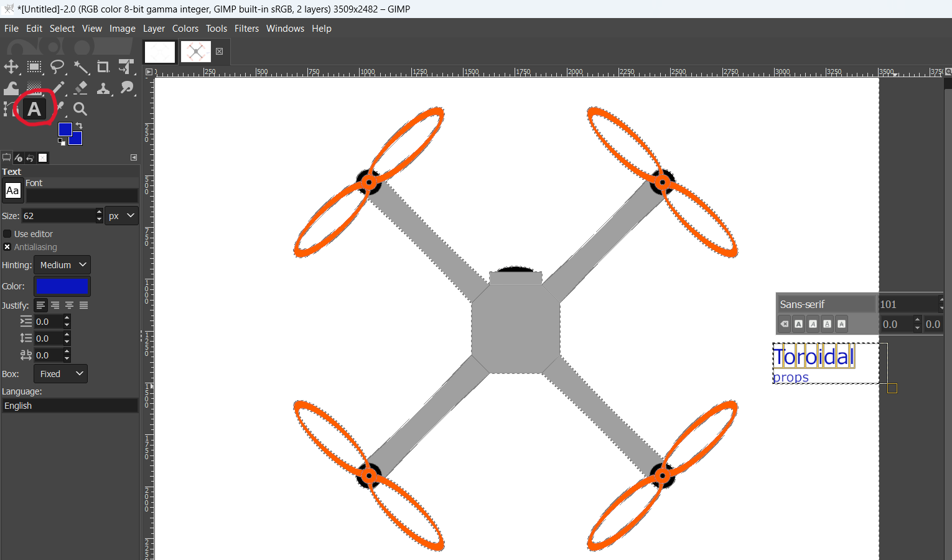This screenshot has width=952, height=560.
Task: Click the background color swatch in toolbox
Action: coord(77,139)
